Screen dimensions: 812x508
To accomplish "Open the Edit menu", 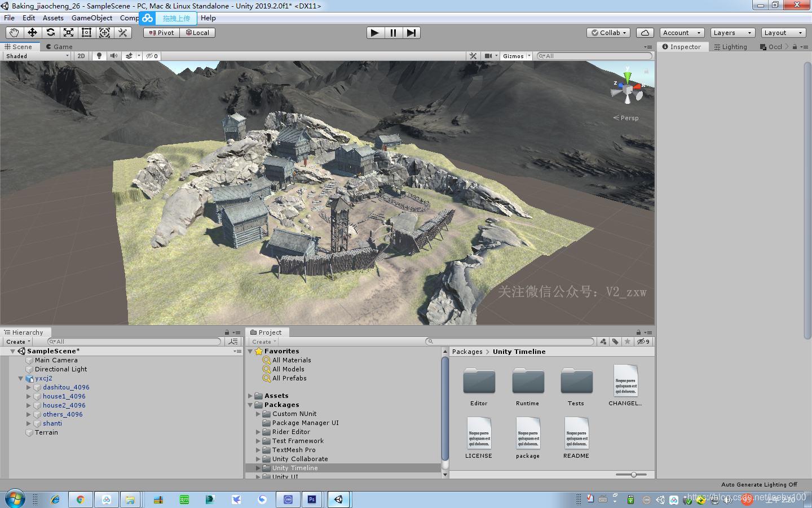I will [x=29, y=18].
